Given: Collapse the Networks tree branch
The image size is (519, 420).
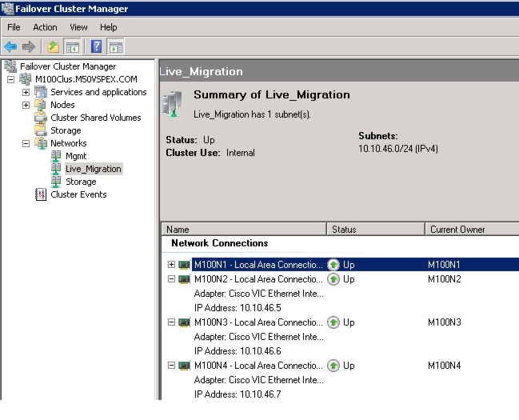Looking at the screenshot, I should pos(26,144).
